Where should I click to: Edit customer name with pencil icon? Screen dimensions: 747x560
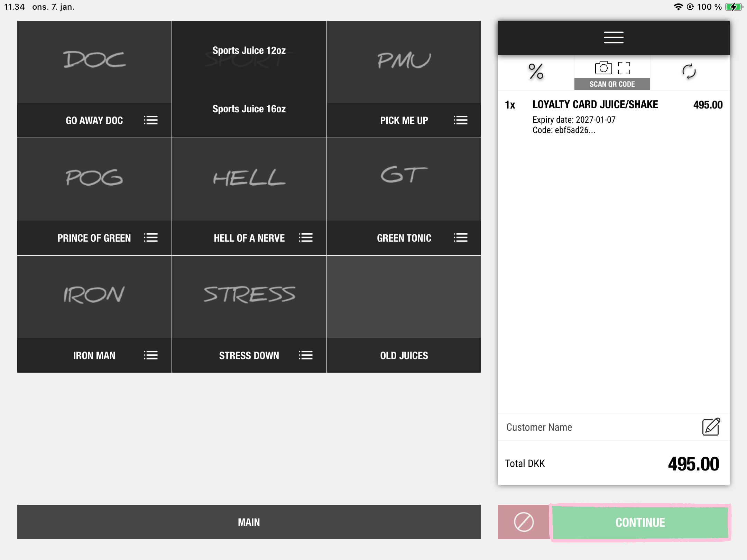(711, 427)
